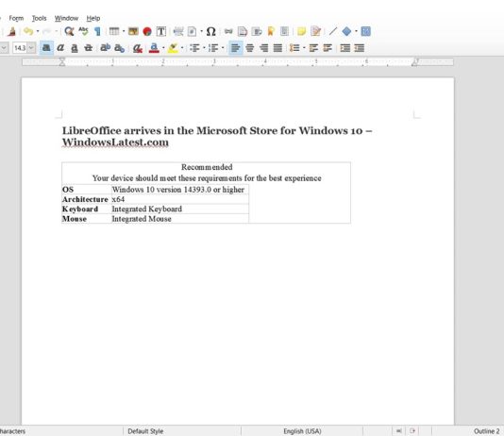Click the Undo arrow icon
504x436 pixels.
(x=28, y=31)
